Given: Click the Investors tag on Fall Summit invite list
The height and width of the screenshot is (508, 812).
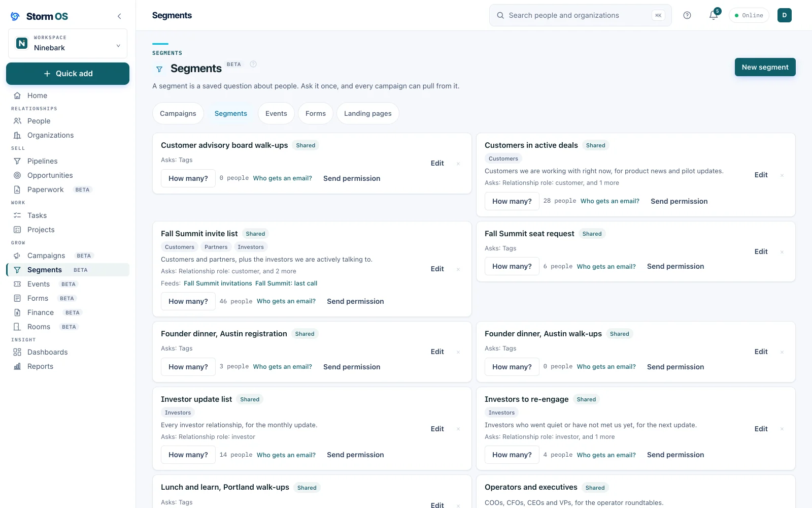Looking at the screenshot, I should pos(251,247).
